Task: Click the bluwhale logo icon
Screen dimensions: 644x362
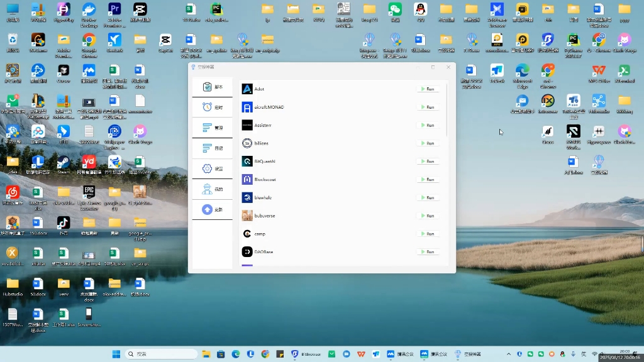Action: click(x=247, y=197)
